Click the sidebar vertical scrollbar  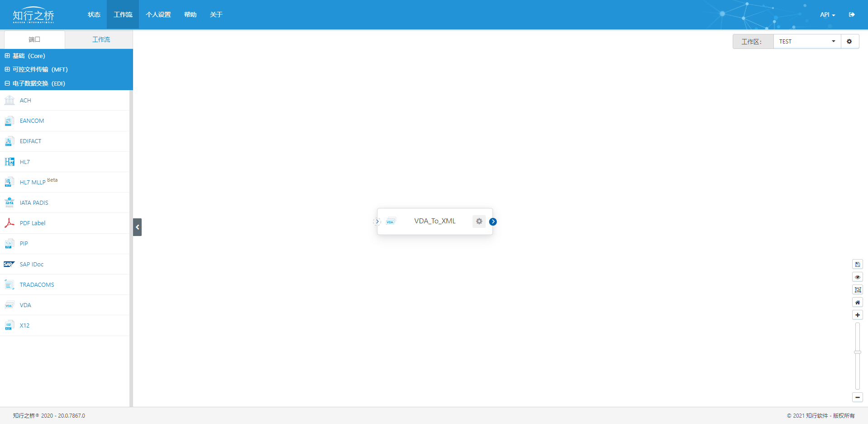click(131, 248)
